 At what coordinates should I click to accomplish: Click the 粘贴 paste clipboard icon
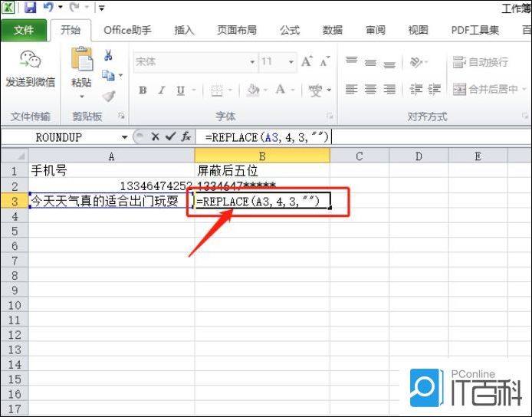[x=82, y=59]
